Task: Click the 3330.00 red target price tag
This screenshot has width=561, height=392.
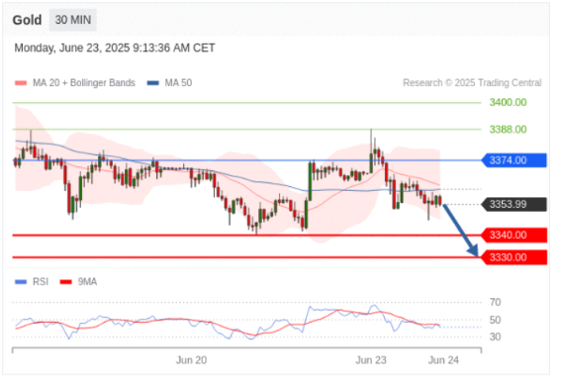Action: [x=514, y=257]
